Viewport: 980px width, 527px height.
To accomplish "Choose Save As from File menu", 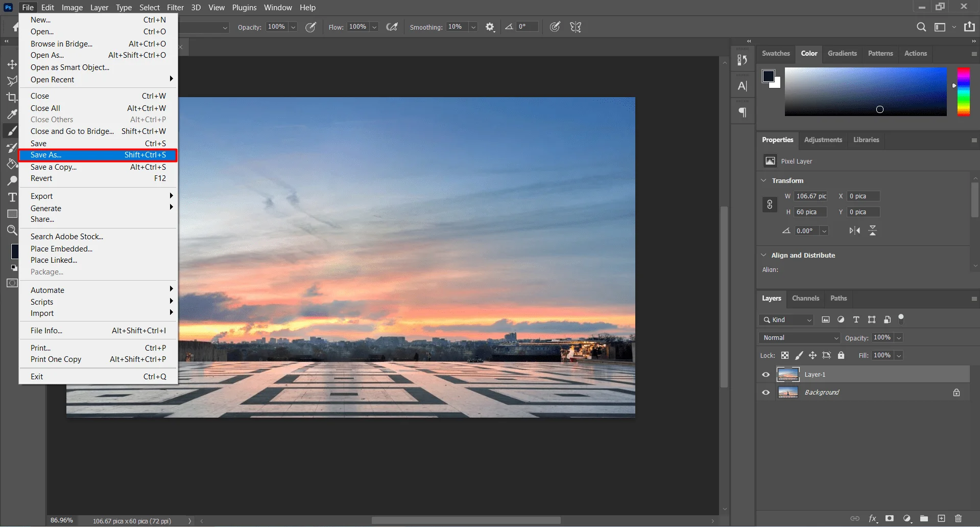I will tap(98, 155).
